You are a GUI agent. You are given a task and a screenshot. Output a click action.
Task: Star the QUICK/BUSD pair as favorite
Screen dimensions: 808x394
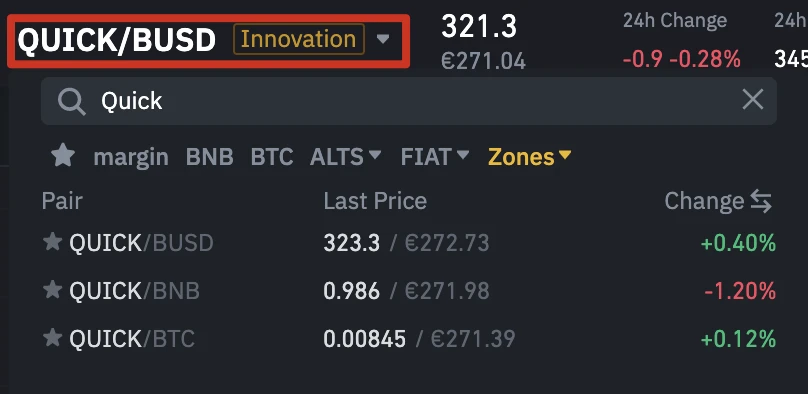coord(52,242)
